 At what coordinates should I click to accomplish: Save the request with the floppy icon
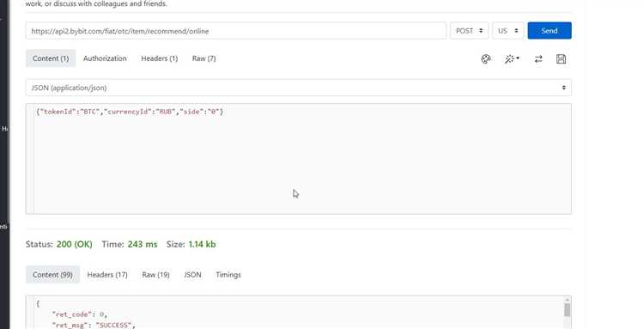point(561,59)
